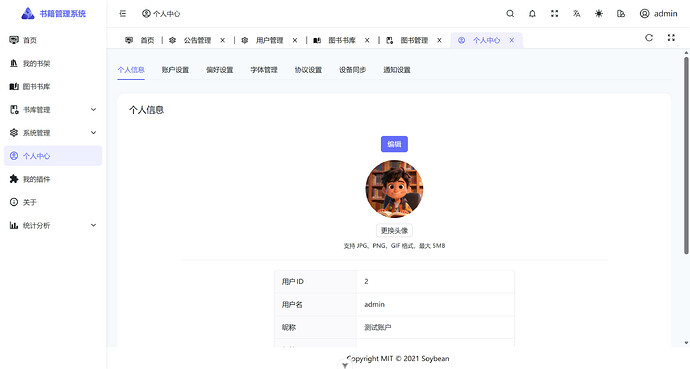The image size is (690, 369).
Task: Expand the 统计分析 chevron
Action: [x=93, y=225]
